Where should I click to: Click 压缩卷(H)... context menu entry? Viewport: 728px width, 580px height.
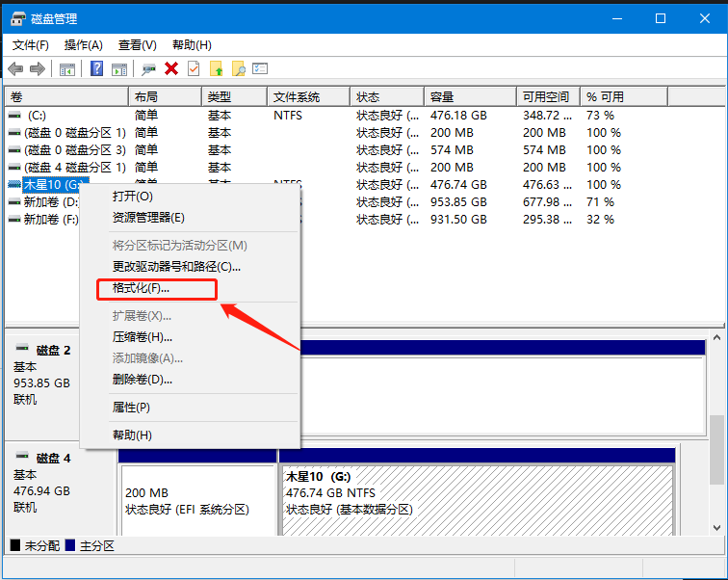pos(143,337)
